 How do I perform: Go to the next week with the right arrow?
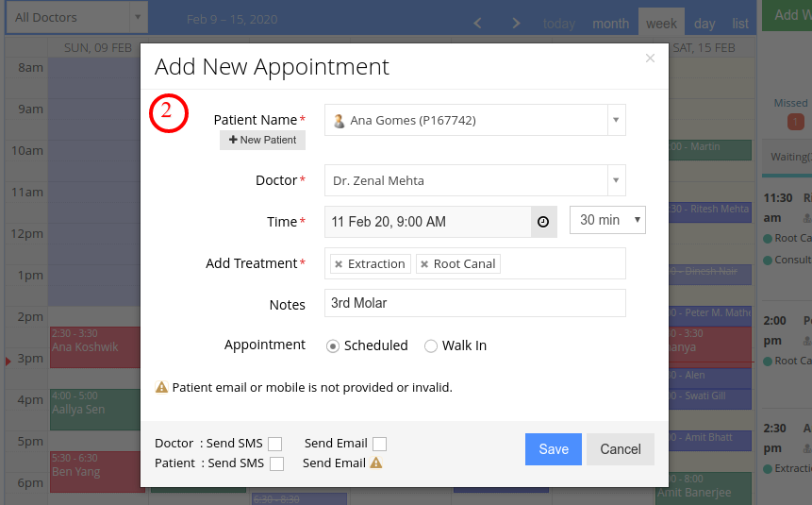coord(516,24)
